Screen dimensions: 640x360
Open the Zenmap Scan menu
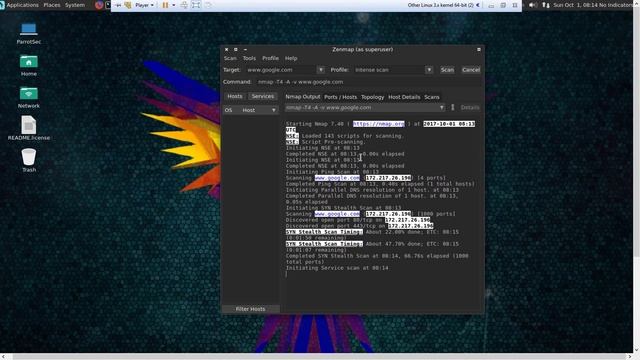coord(230,58)
